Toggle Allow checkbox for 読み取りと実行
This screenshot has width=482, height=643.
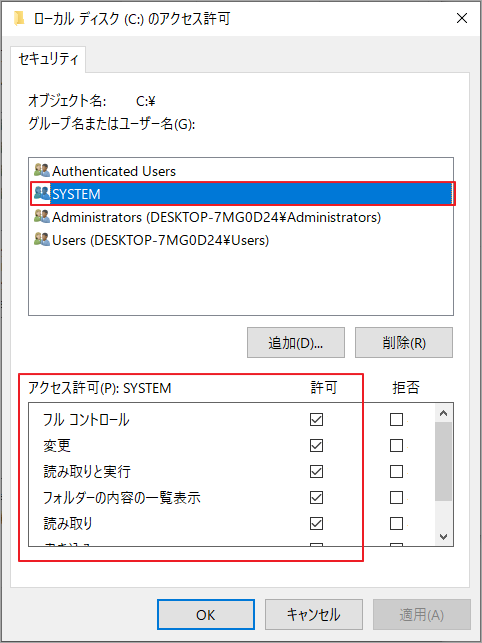tap(316, 472)
